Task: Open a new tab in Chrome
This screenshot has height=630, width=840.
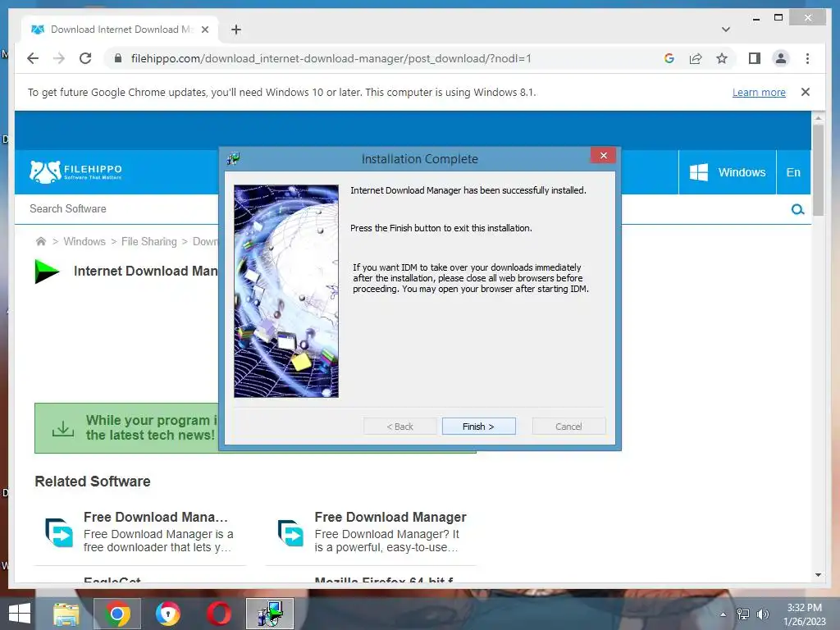Action: (236, 30)
